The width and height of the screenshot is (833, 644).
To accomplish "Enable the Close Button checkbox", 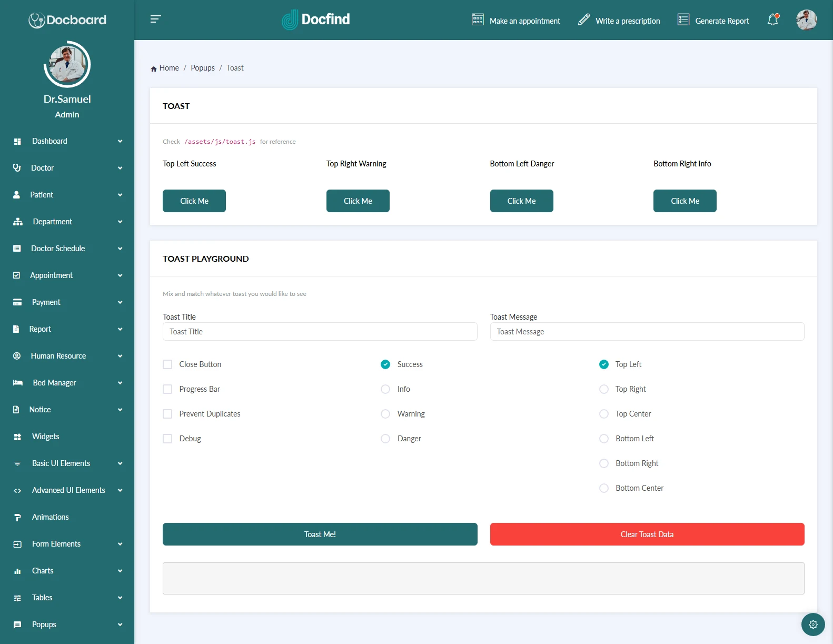I will [167, 364].
